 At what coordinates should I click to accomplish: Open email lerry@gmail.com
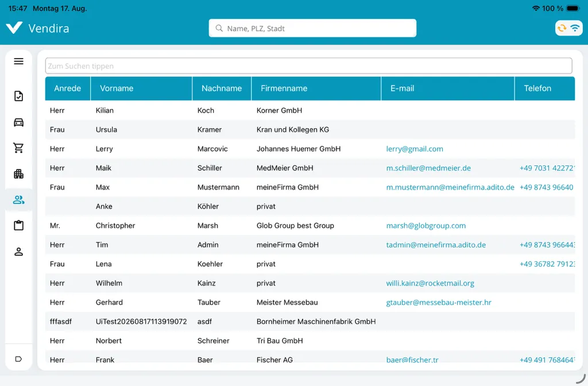[x=415, y=149]
